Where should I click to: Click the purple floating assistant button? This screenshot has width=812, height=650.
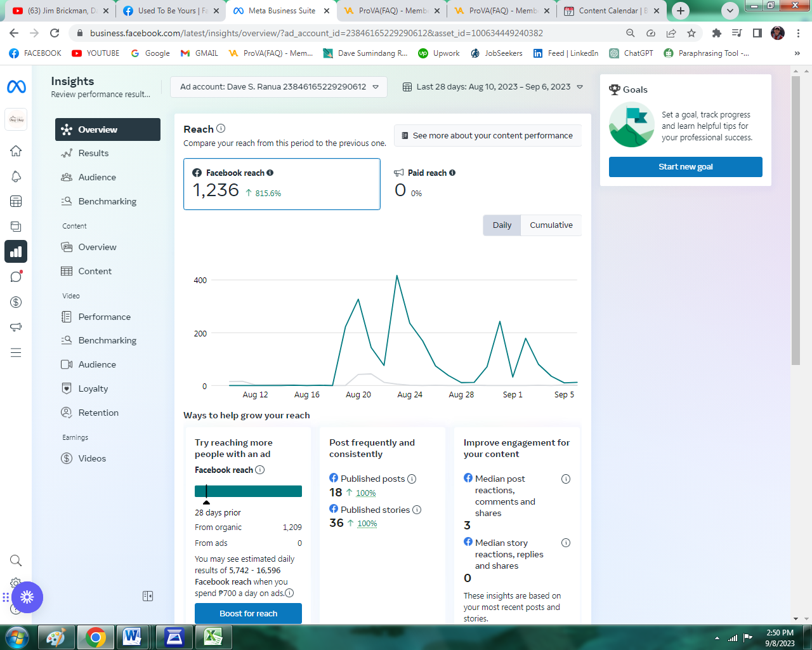point(27,597)
